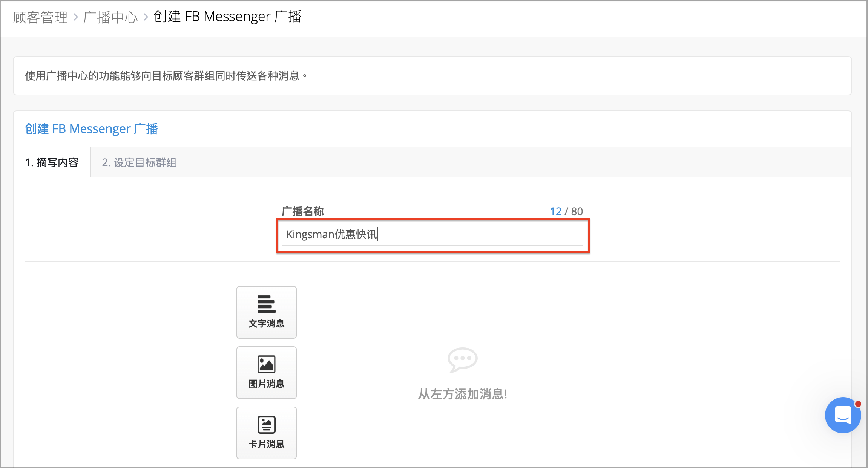Select the 1. 摘写内容 tab

pos(52,162)
